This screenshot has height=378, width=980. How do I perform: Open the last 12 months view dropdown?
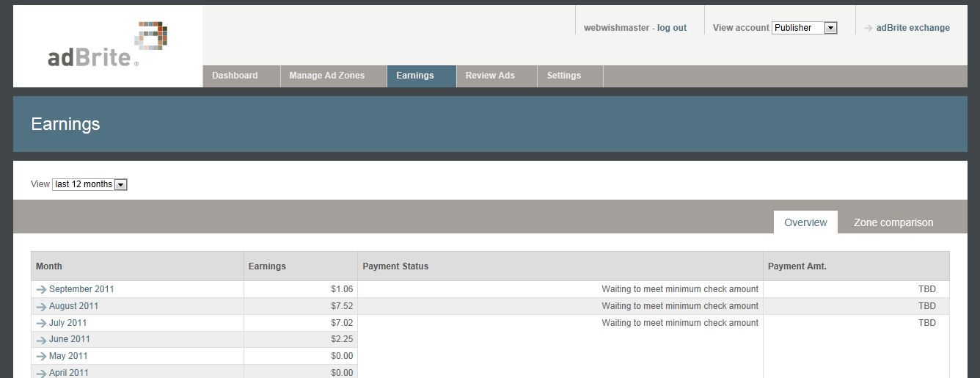pyautogui.click(x=89, y=184)
